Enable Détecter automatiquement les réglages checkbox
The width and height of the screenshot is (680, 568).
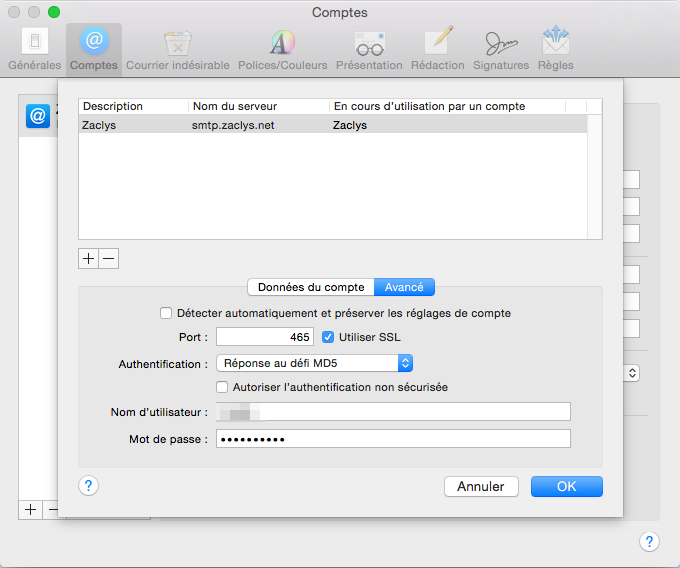click(x=166, y=313)
